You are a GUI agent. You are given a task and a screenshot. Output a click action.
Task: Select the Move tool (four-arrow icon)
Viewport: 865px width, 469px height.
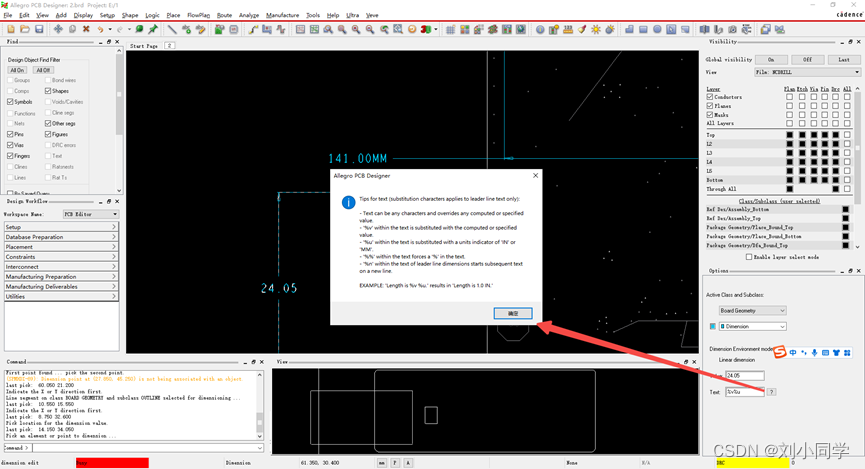tap(58, 29)
